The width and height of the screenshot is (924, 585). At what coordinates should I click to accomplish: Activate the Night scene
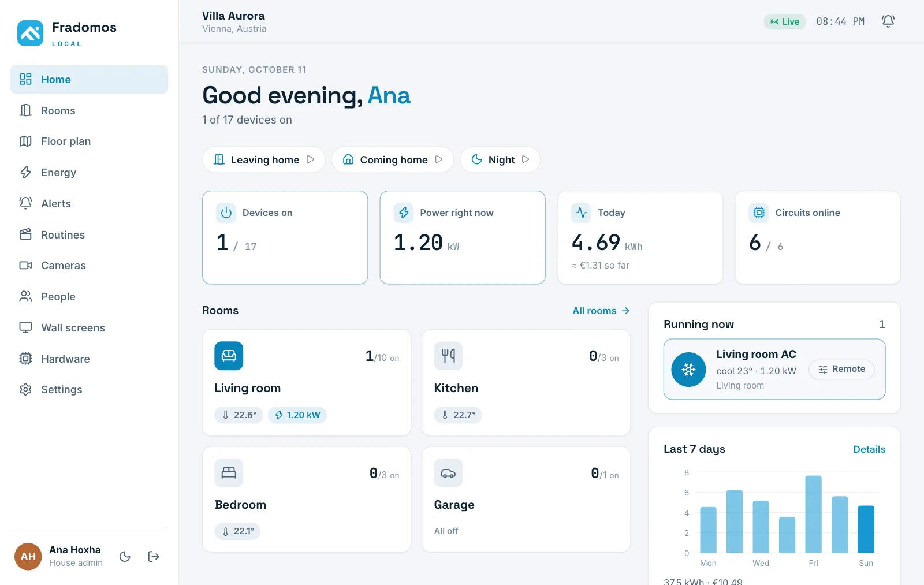pyautogui.click(x=500, y=159)
